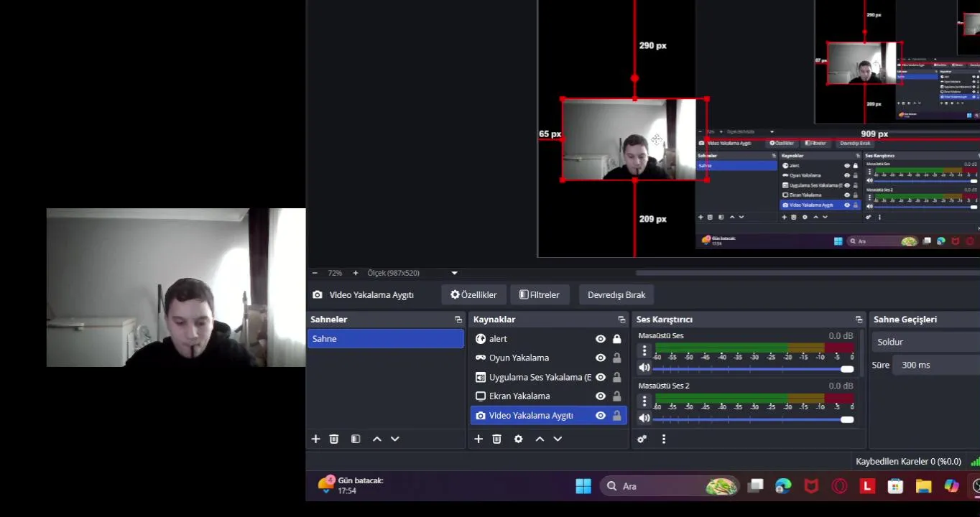Open scene filters icon in Sahneler toolbar
The width and height of the screenshot is (980, 517).
(356, 439)
